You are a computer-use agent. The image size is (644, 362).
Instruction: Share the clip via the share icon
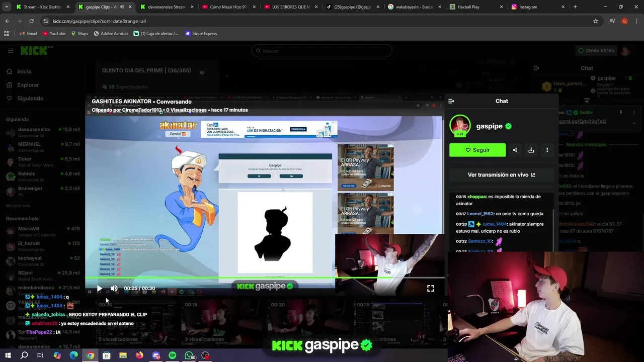point(515,150)
